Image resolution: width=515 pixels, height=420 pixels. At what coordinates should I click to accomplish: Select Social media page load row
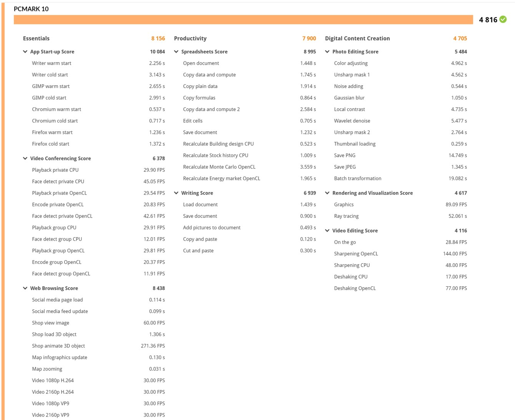pyautogui.click(x=98, y=299)
